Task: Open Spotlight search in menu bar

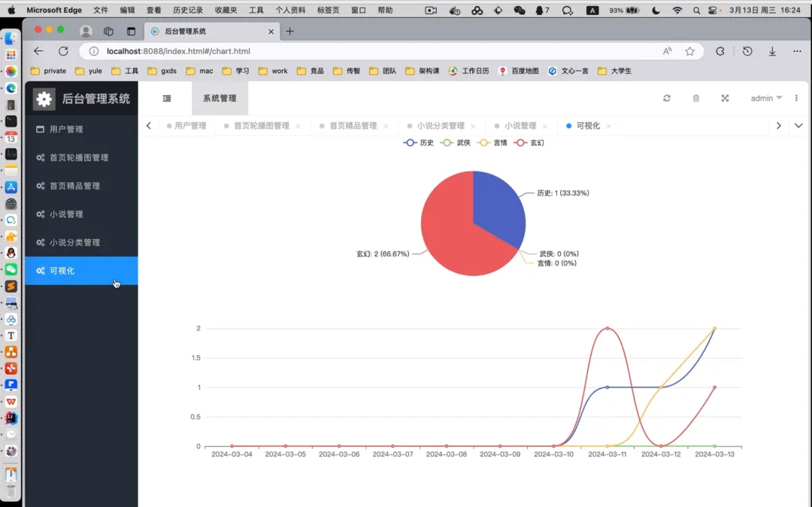Action: click(x=696, y=10)
